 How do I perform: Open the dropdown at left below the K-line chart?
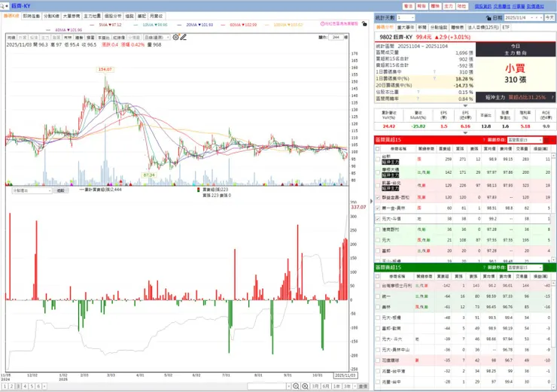[x=32, y=190]
